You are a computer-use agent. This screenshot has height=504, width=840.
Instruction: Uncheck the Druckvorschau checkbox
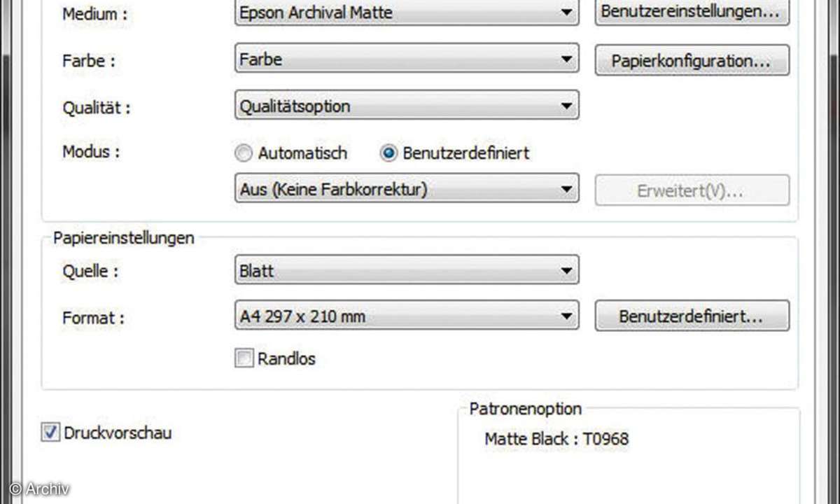click(x=49, y=433)
